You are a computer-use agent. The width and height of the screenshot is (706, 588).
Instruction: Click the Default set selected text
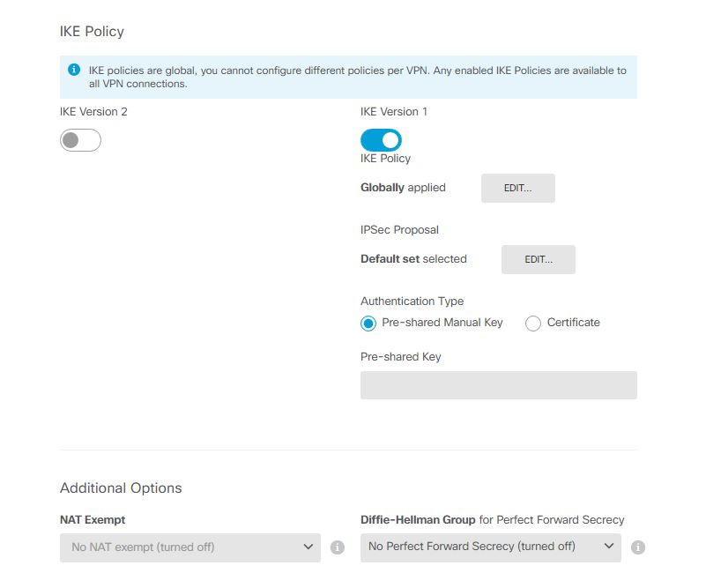(413, 259)
